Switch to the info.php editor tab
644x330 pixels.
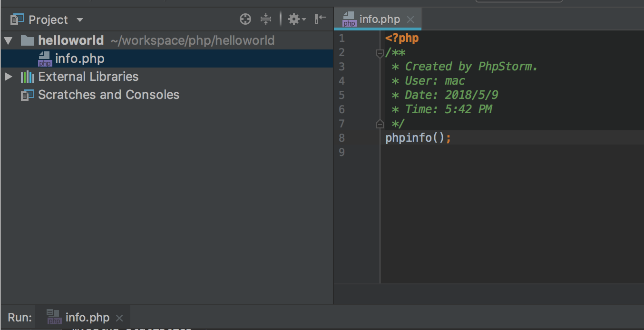click(379, 19)
